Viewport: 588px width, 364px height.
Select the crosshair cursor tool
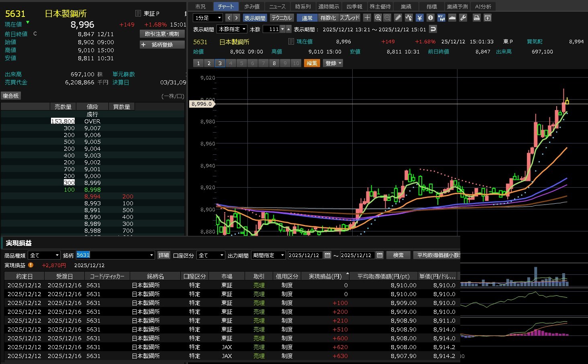pos(367,18)
